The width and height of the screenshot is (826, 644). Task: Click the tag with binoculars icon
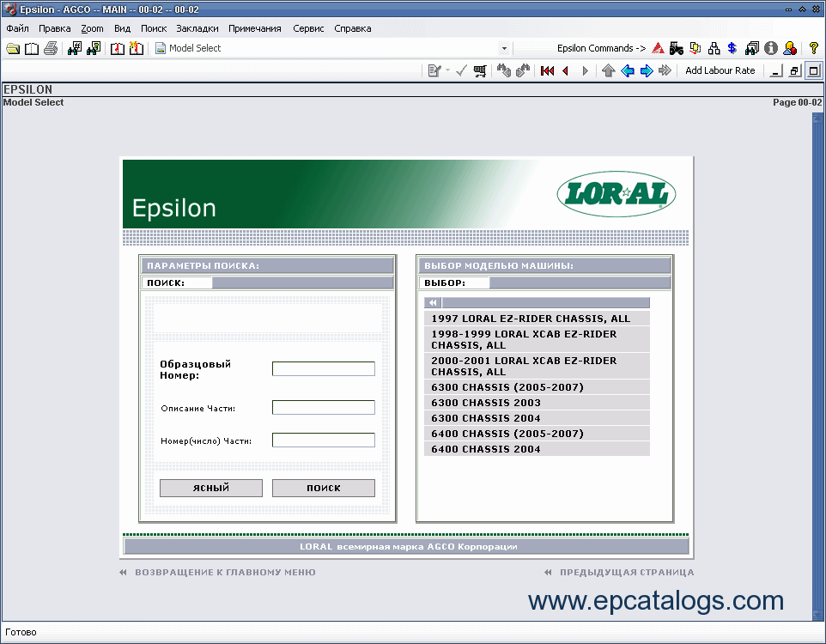[523, 70]
